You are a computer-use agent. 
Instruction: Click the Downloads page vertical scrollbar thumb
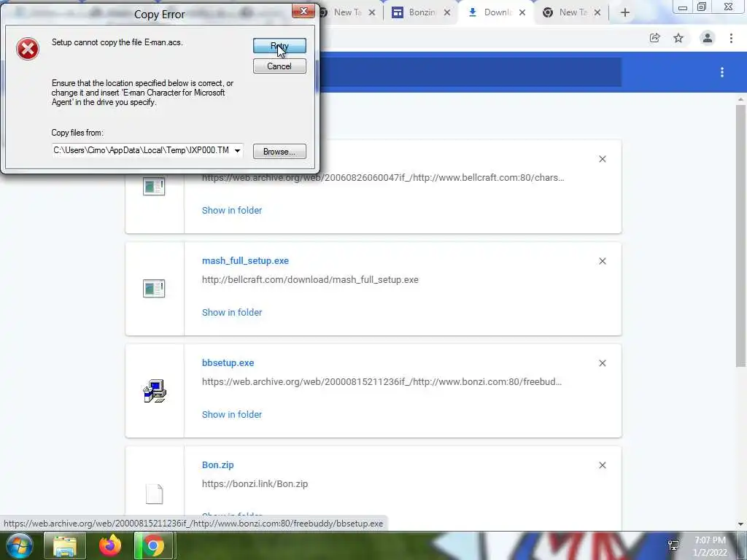pos(740,236)
